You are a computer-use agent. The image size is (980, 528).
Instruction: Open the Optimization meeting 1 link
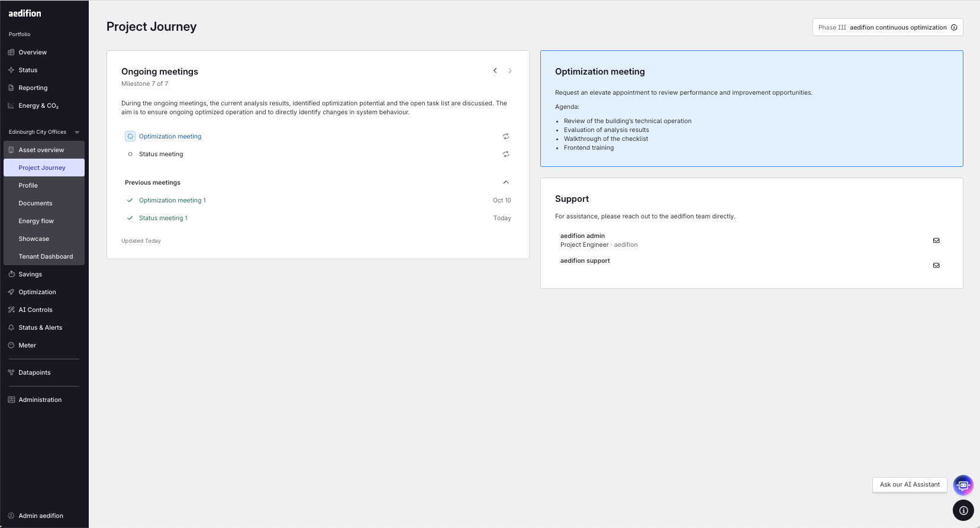172,200
